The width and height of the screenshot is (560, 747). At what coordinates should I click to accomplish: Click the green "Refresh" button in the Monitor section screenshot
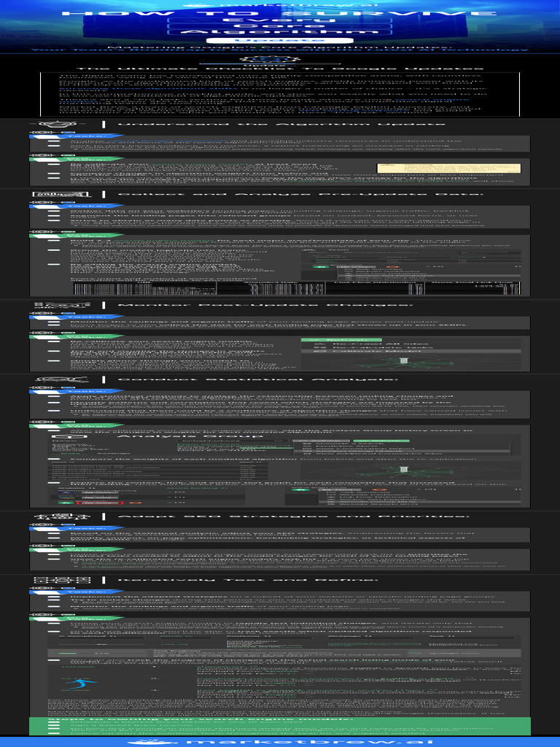coord(341,340)
